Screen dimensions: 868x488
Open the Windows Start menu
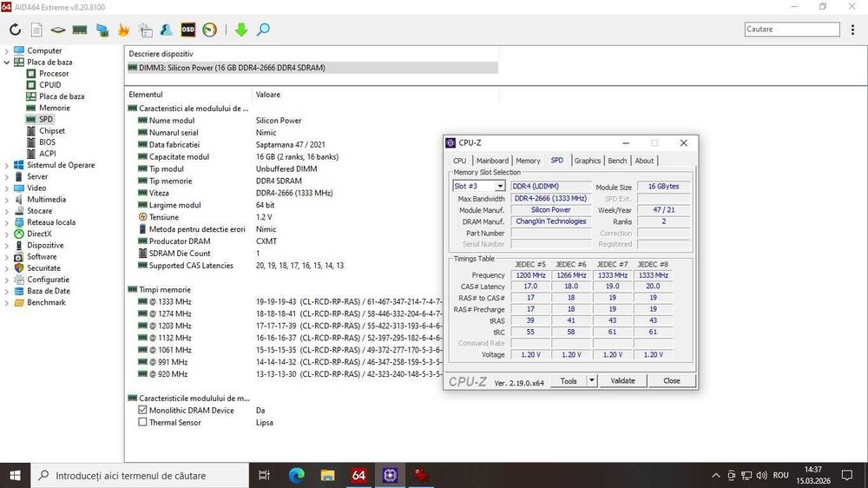click(x=15, y=475)
